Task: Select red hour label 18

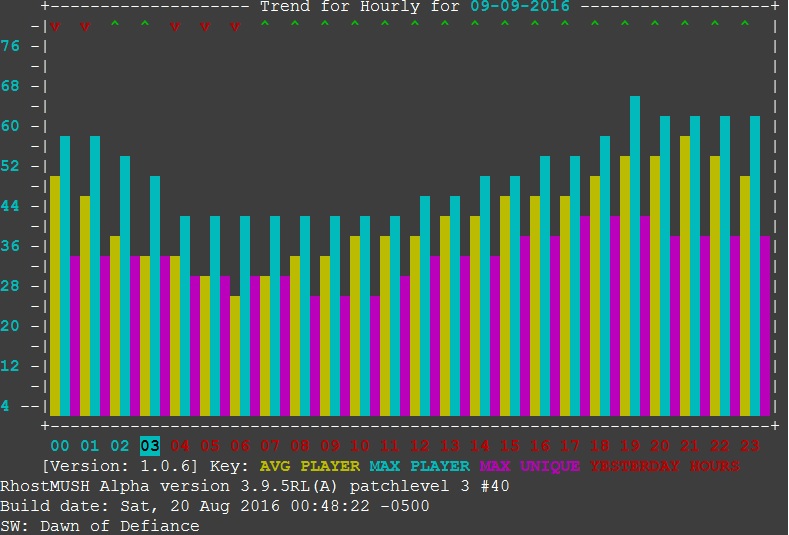Action: [600, 446]
